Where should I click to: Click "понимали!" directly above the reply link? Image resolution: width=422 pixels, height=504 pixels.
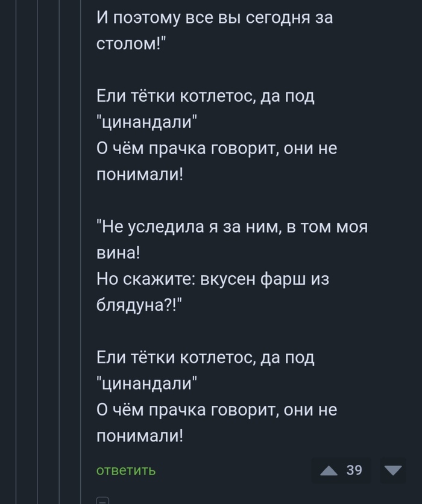(x=139, y=435)
